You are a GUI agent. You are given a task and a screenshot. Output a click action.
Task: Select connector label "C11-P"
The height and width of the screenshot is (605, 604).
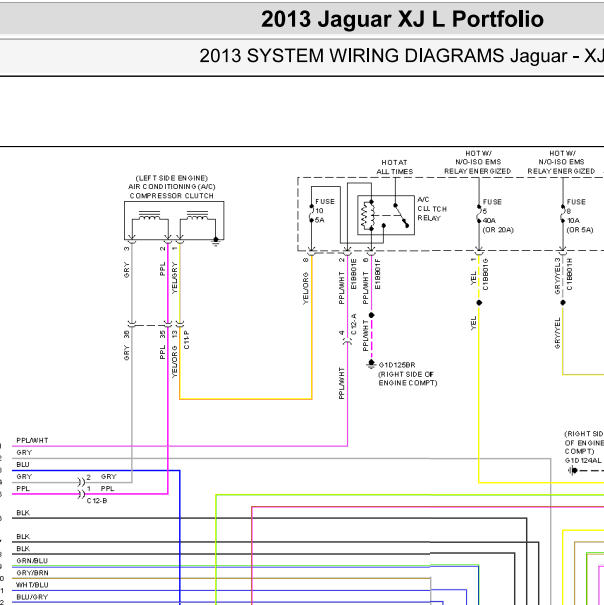[x=186, y=340]
